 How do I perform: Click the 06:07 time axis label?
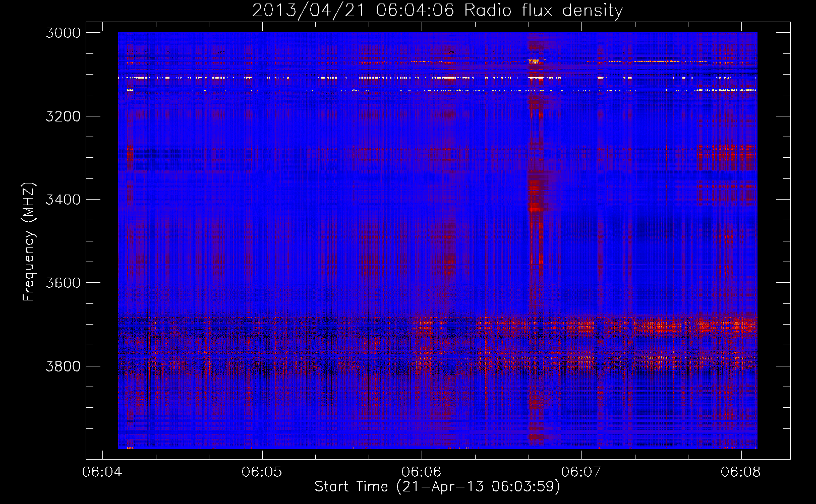[581, 472]
